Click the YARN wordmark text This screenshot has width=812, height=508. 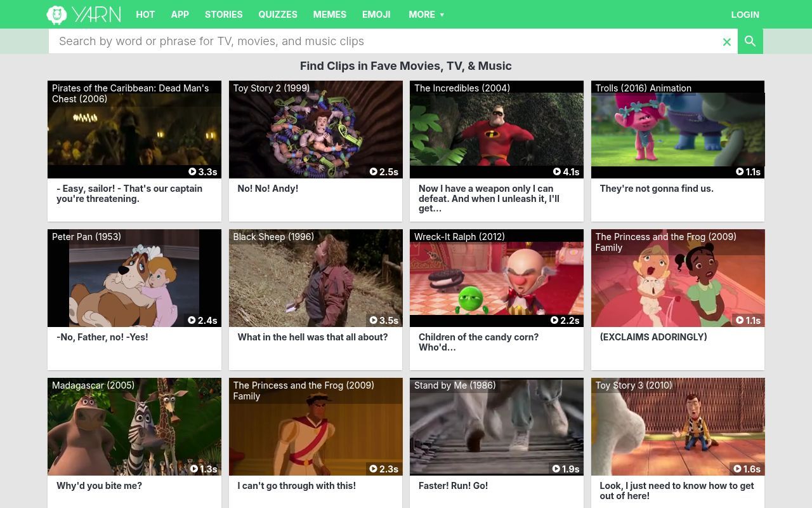click(x=96, y=15)
